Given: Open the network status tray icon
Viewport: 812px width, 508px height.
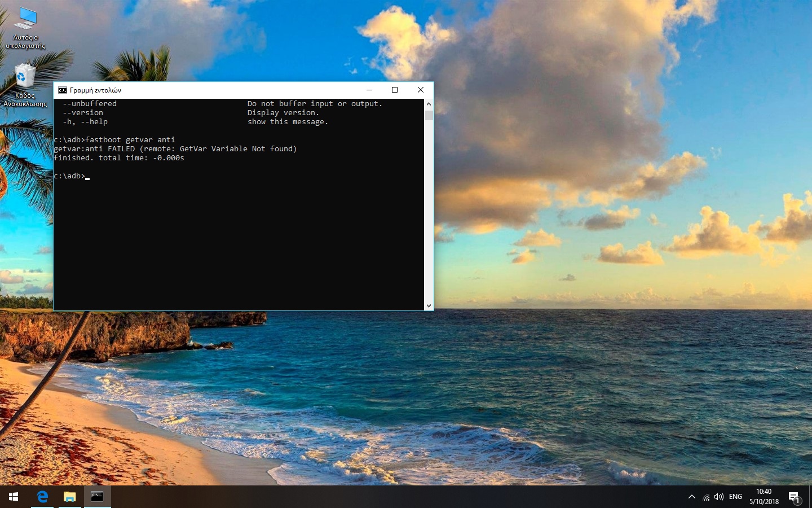Looking at the screenshot, I should tap(706, 497).
